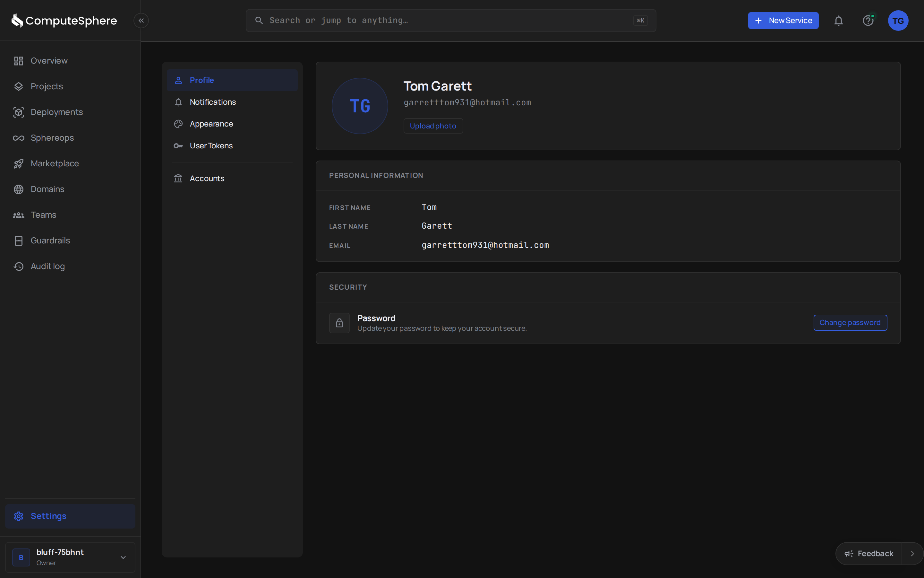Click the Overview dashboard icon

[19, 61]
